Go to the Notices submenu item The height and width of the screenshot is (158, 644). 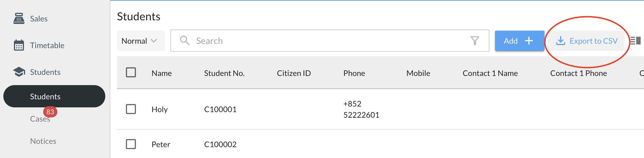(x=43, y=141)
